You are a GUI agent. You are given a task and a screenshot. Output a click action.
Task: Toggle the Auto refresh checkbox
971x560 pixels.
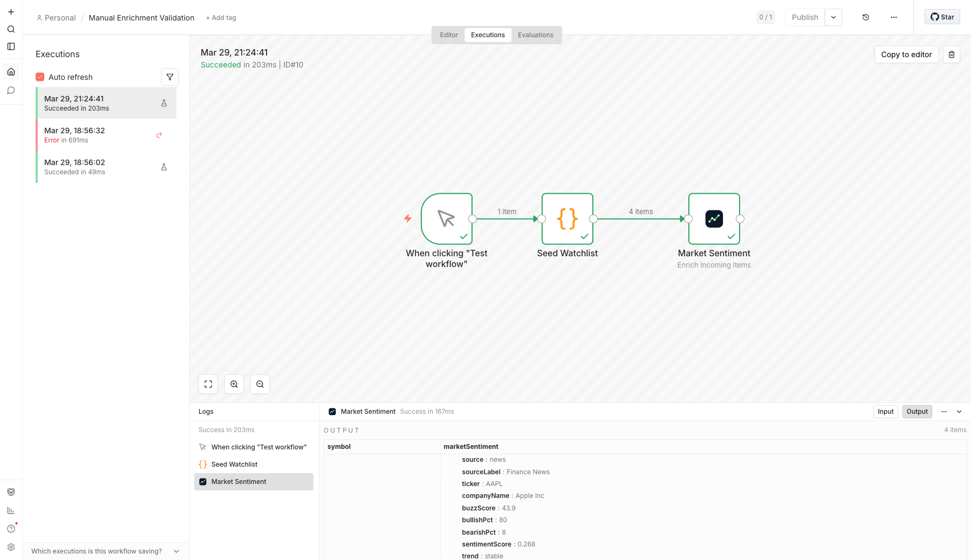coord(40,77)
